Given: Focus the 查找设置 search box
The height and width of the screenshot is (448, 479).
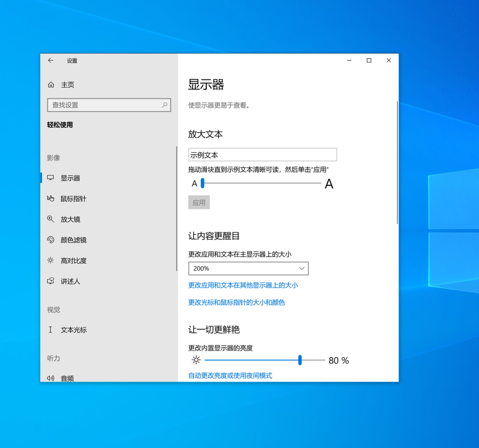Looking at the screenshot, I should click(x=109, y=105).
